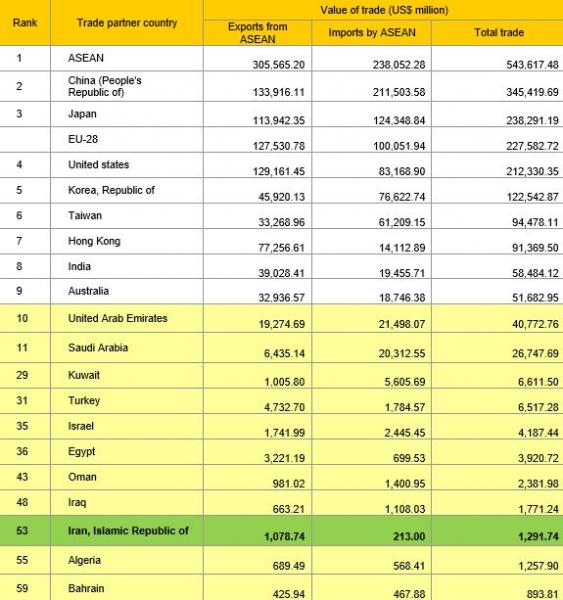The width and height of the screenshot is (563, 600).
Task: Click the Rank column header
Action: [25, 23]
